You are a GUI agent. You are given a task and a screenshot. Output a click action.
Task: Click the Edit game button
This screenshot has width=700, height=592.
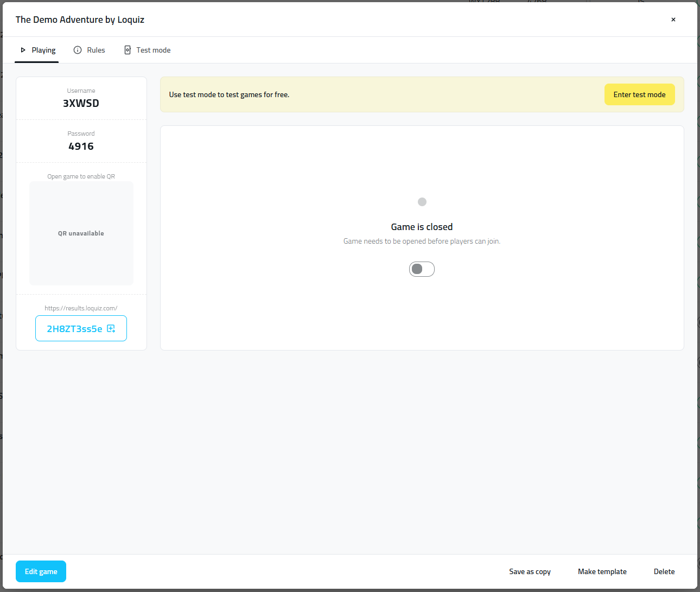[x=41, y=571]
